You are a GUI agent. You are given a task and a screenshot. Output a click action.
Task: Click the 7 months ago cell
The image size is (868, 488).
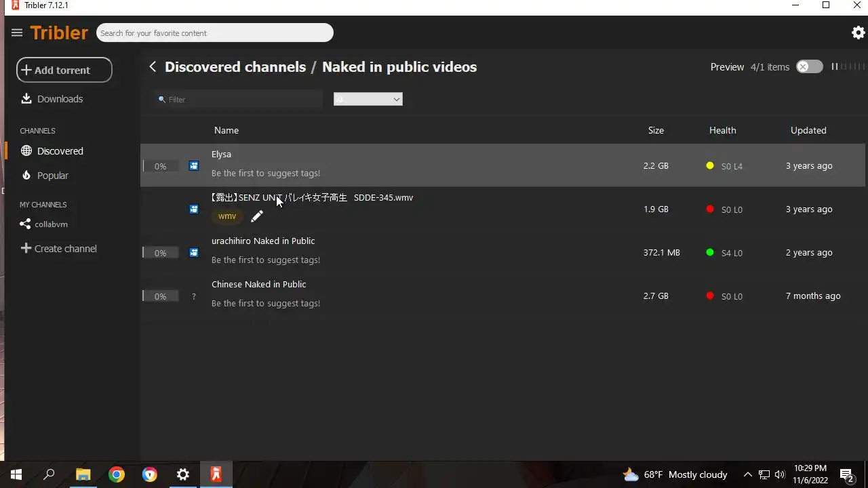(813, 296)
